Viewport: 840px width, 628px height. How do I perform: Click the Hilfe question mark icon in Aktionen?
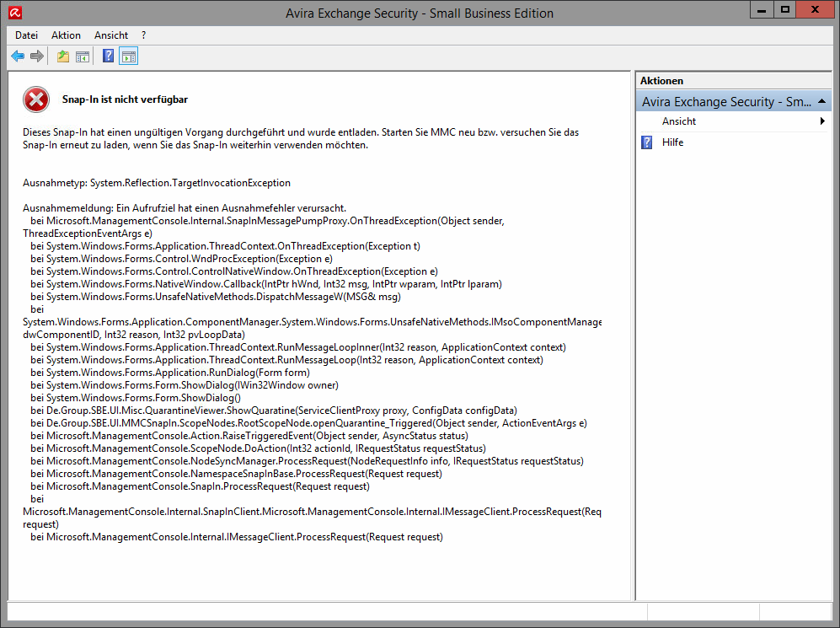[646, 142]
